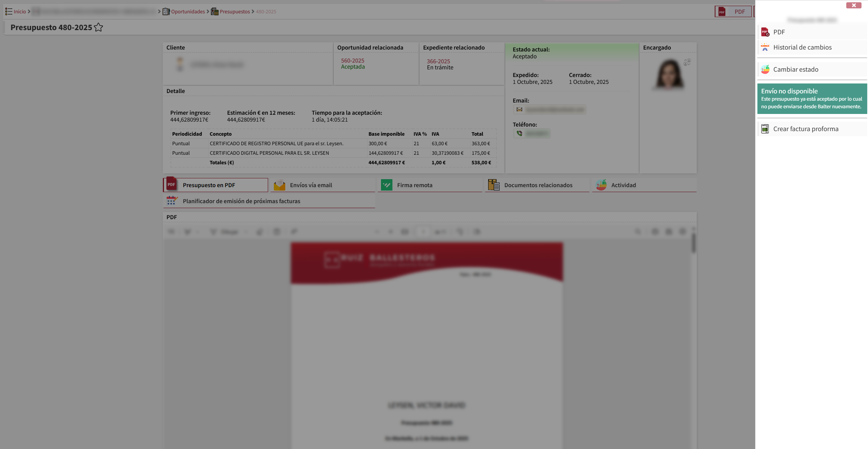Click Cambiar estado option
Viewport: 868px width, 449px height.
tap(796, 69)
